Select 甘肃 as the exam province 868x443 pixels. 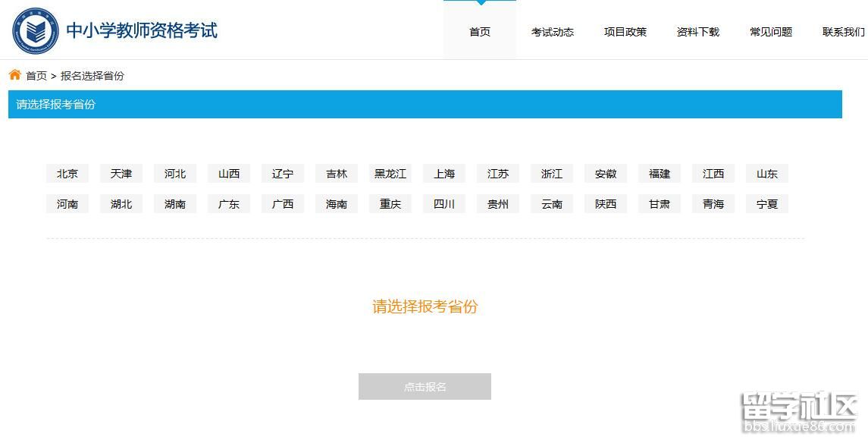659,203
